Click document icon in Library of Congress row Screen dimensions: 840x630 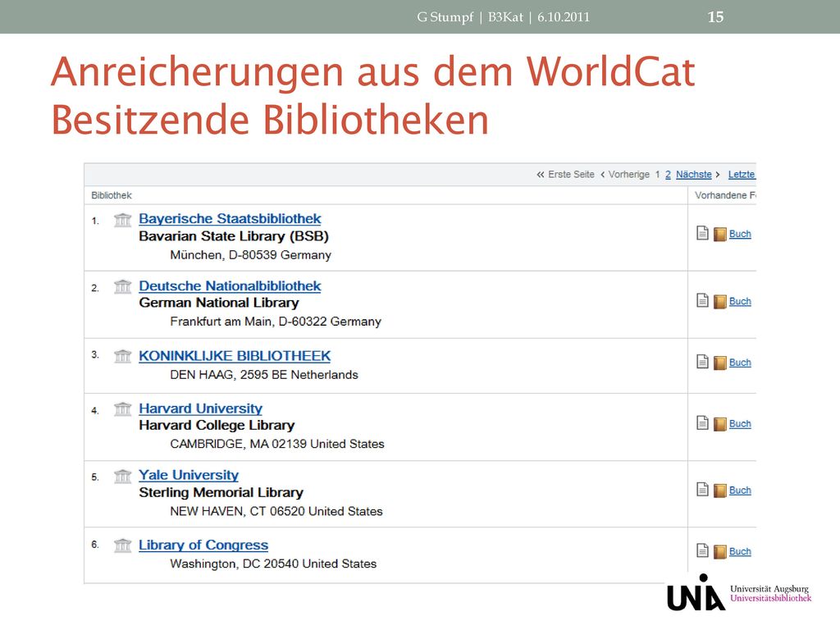click(x=702, y=550)
